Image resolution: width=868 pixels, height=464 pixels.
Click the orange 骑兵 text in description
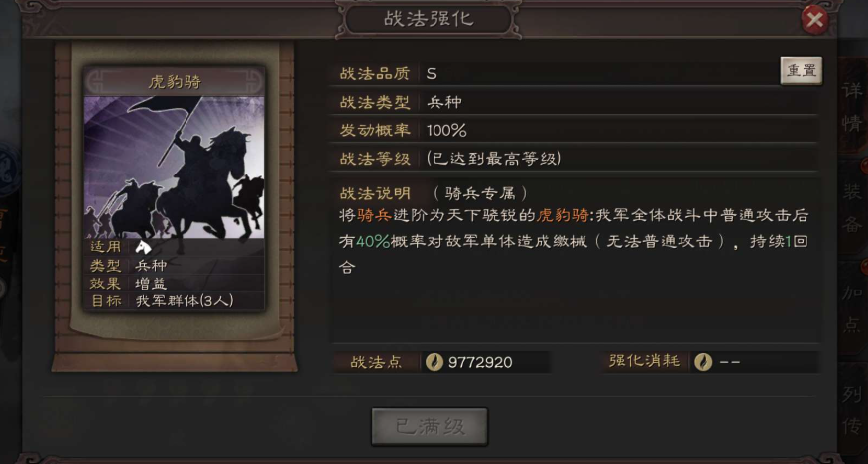point(374,215)
